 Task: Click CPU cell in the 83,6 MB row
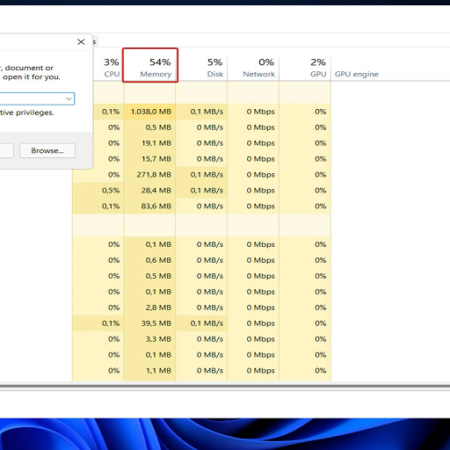pos(98,206)
